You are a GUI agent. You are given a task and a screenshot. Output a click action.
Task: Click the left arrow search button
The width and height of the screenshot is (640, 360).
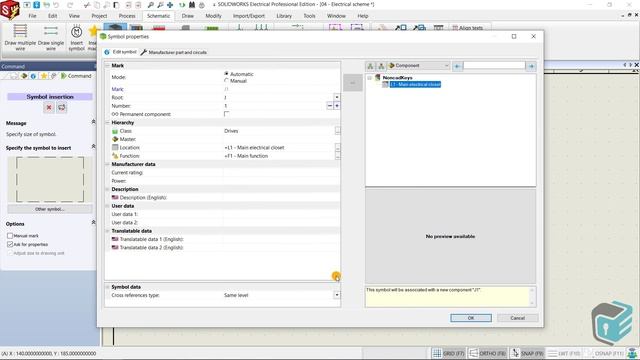coord(457,66)
